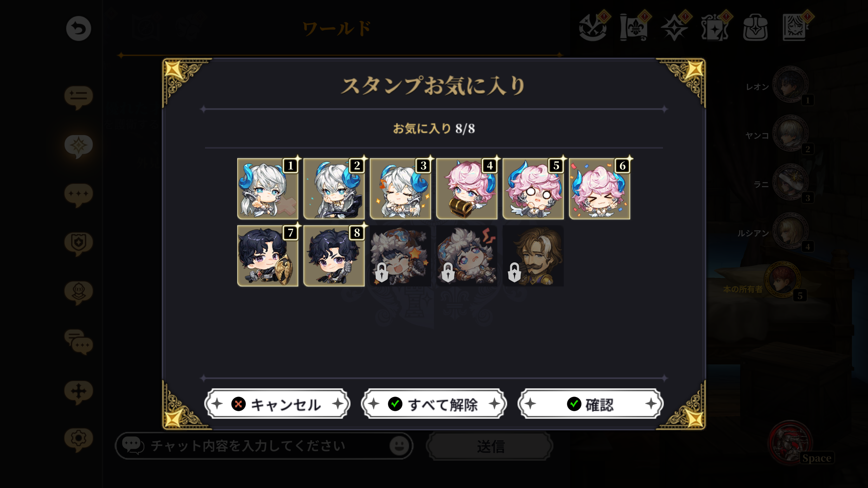Viewport: 868px width, 488px height.
Task: Confirm with the 確認 button
Action: pyautogui.click(x=590, y=404)
